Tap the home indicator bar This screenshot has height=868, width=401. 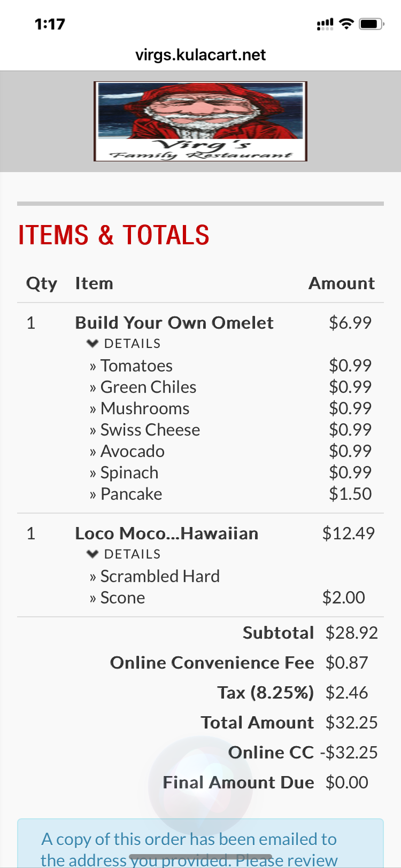[200, 857]
